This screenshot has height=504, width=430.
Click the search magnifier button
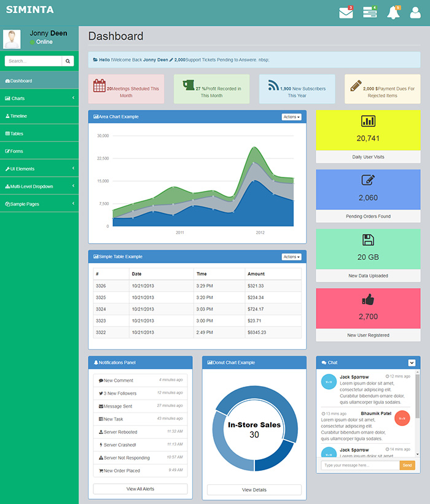click(68, 61)
